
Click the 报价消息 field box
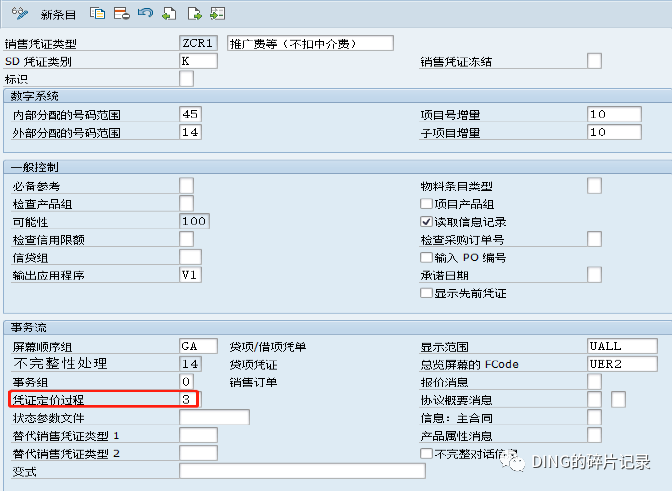594,381
